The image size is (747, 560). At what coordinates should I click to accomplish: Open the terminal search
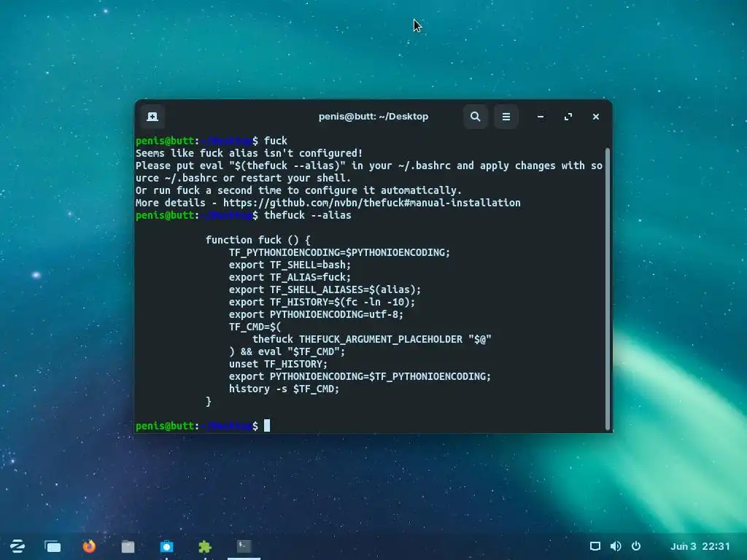[x=475, y=117]
